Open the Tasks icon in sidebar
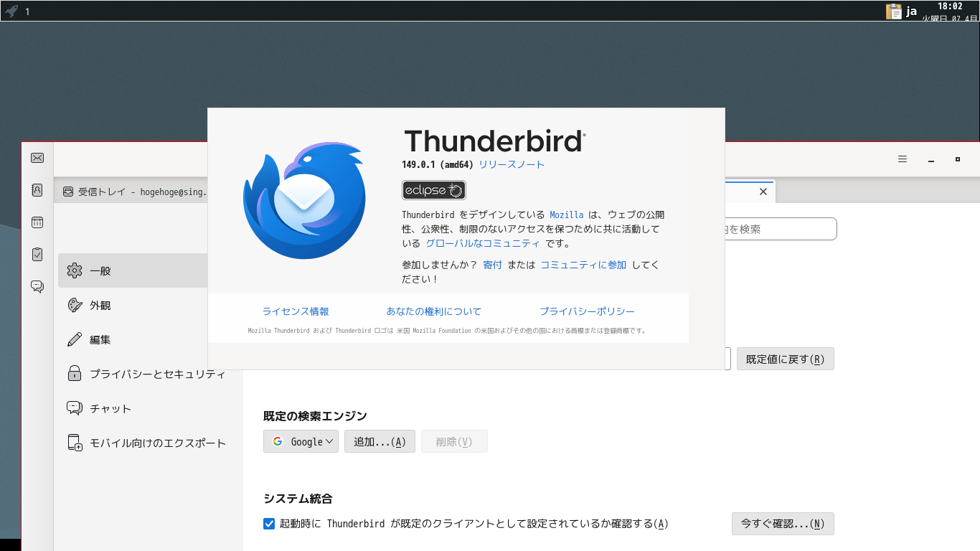Viewport: 980px width, 551px height. pos(37,254)
